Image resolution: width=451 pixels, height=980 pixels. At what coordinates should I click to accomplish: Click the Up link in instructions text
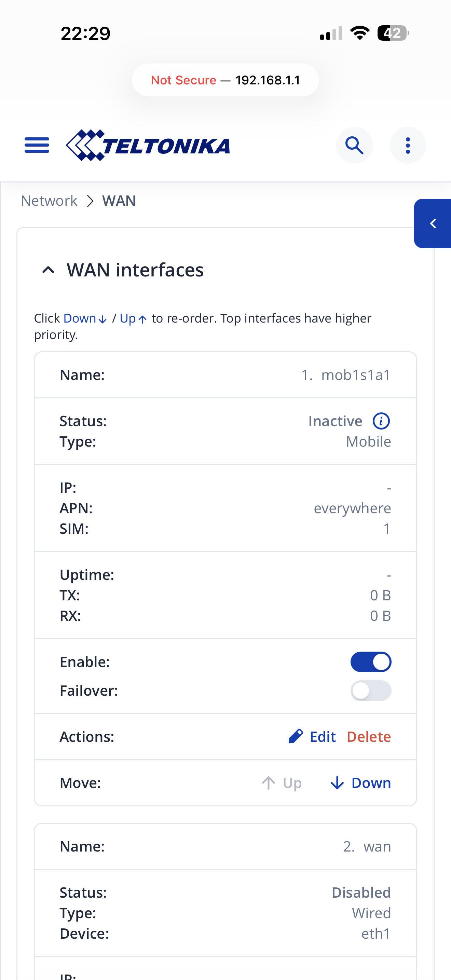tap(133, 318)
